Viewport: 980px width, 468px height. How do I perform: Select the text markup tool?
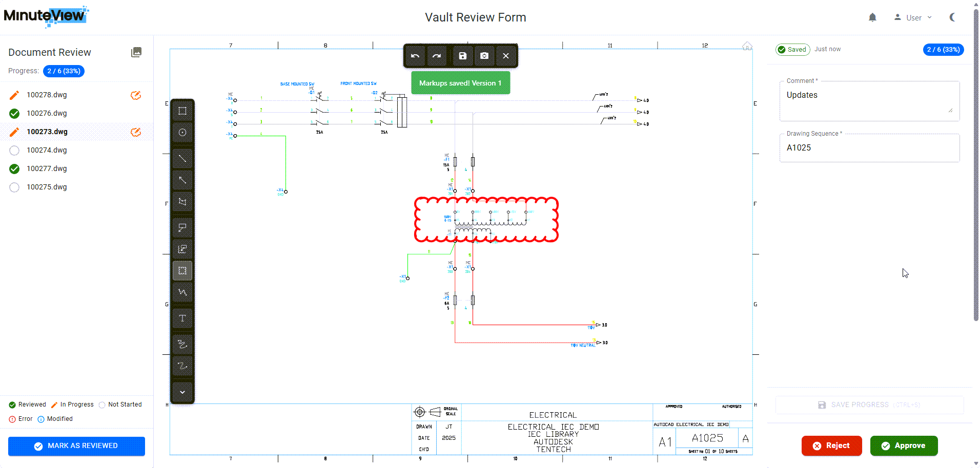(x=182, y=318)
